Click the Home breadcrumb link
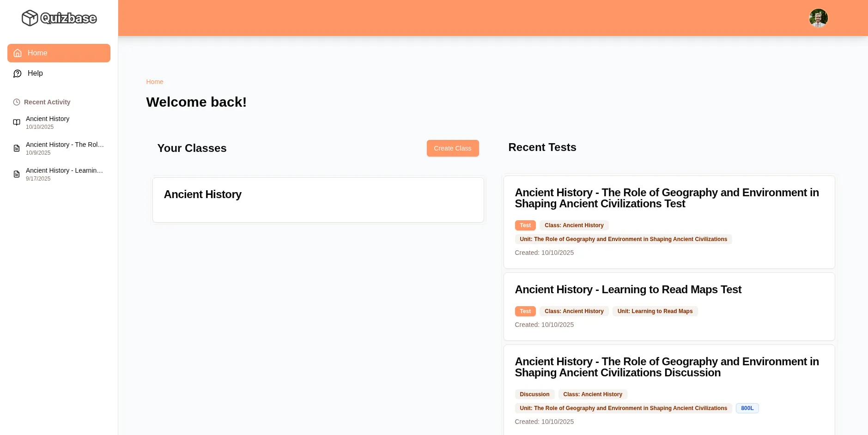868x435 pixels. (155, 82)
